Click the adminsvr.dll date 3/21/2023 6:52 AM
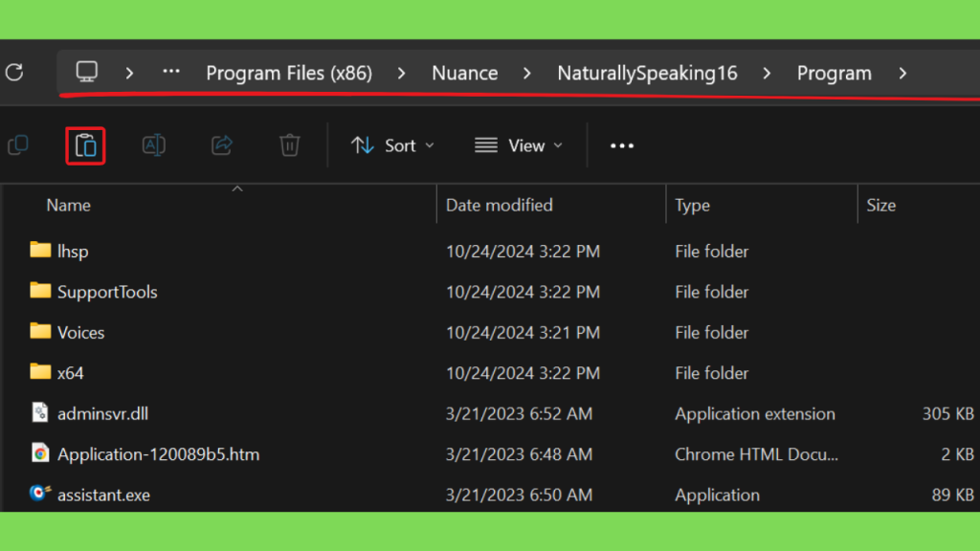 [520, 413]
